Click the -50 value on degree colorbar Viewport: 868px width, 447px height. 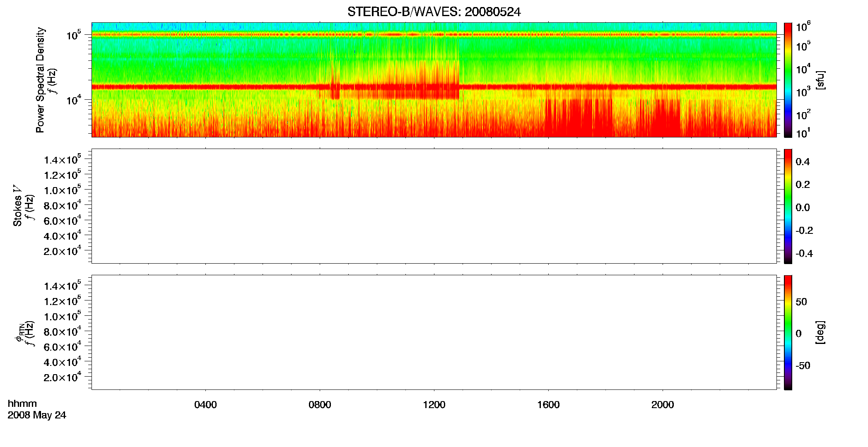pyautogui.click(x=803, y=366)
